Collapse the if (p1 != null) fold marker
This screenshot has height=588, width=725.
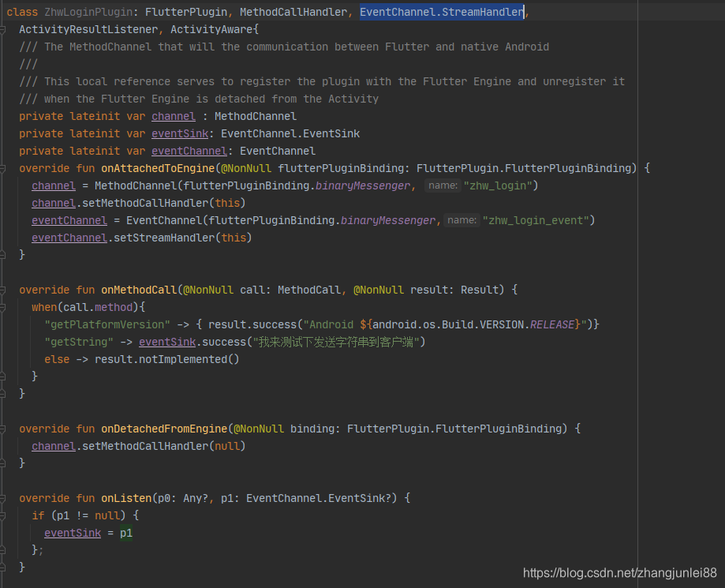2,515
